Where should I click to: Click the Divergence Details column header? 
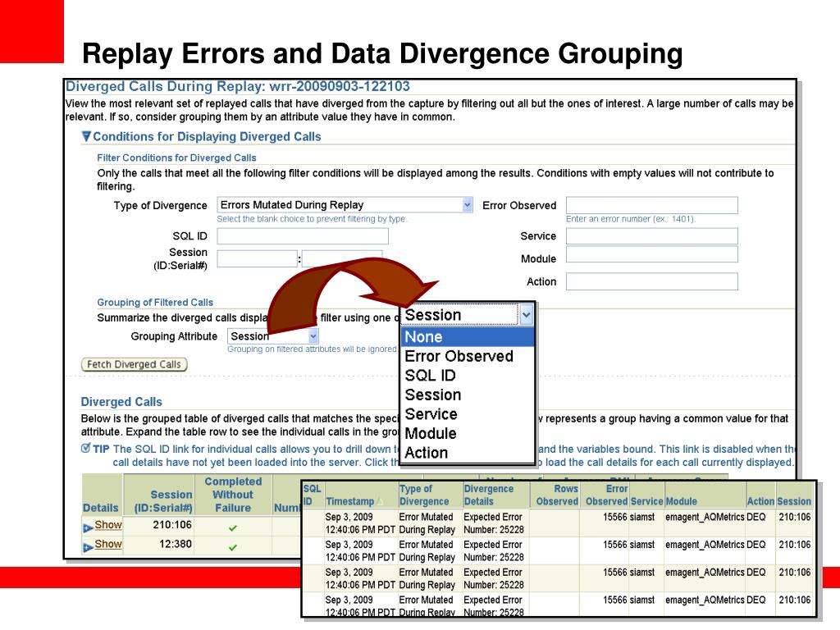click(x=489, y=495)
